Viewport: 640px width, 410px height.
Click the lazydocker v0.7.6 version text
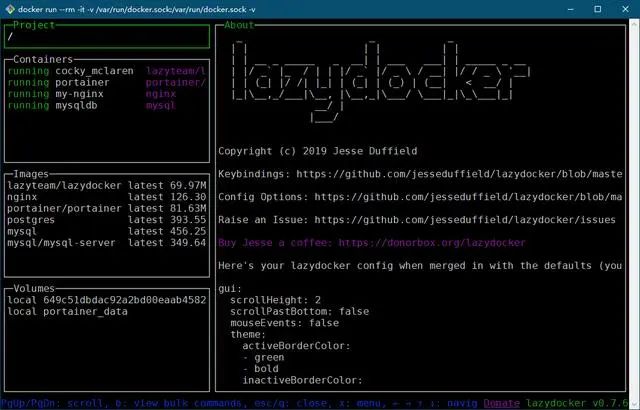[577, 403]
